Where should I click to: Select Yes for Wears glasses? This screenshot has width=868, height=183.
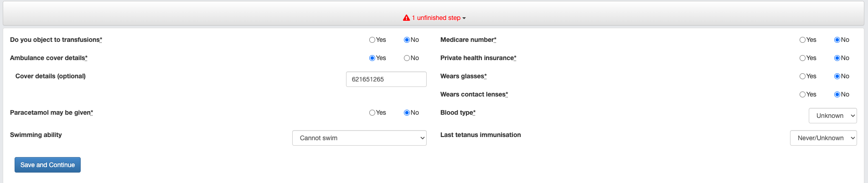(802, 76)
